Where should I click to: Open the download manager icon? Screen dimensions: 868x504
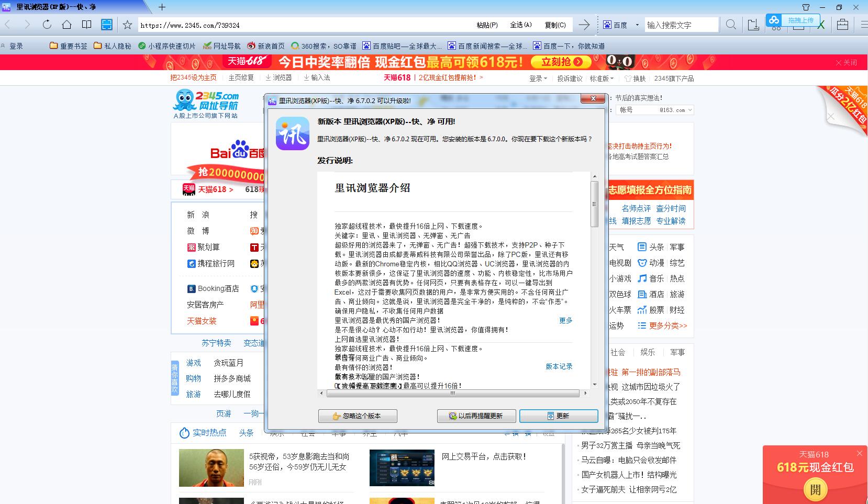753,25
